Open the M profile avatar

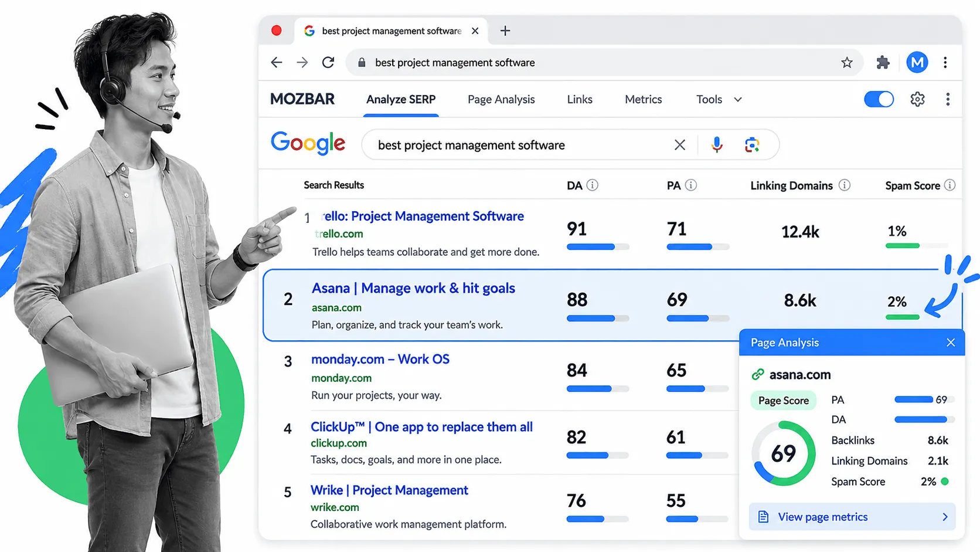coord(917,62)
